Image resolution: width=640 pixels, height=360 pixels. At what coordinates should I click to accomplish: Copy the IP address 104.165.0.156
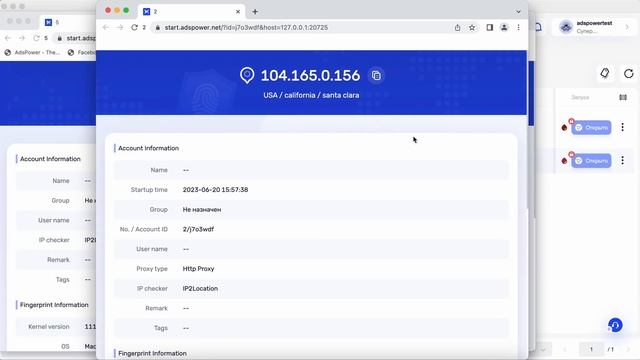click(x=376, y=76)
